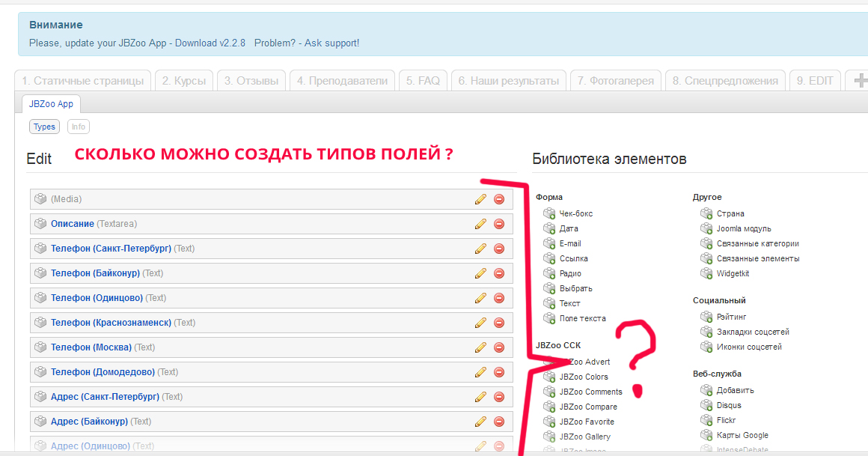Click pencil edit icon for Описание field
Viewport: 868px width, 456px height.
click(480, 224)
